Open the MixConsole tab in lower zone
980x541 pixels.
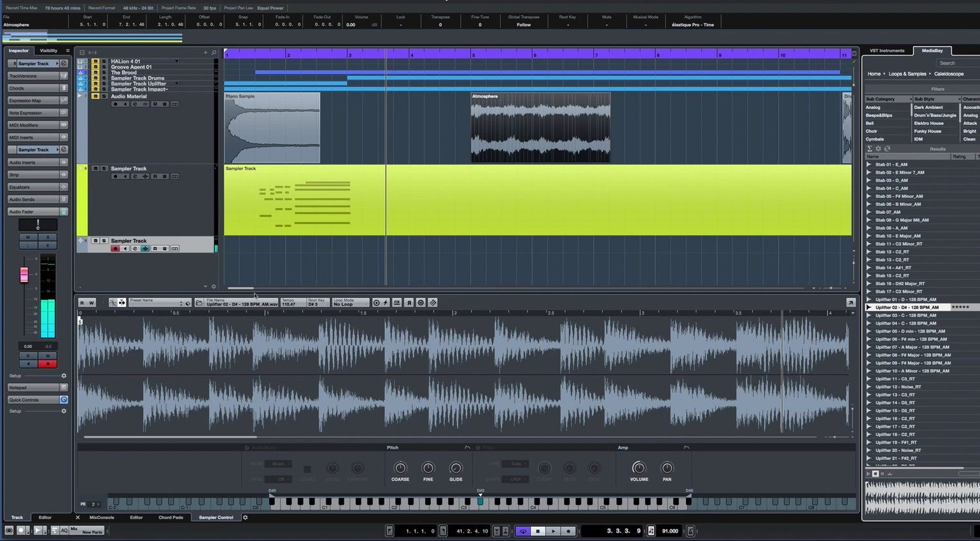coord(102,517)
